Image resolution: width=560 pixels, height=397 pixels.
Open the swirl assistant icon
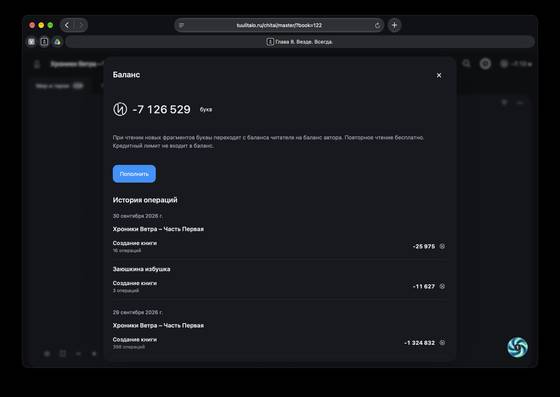pos(518,347)
